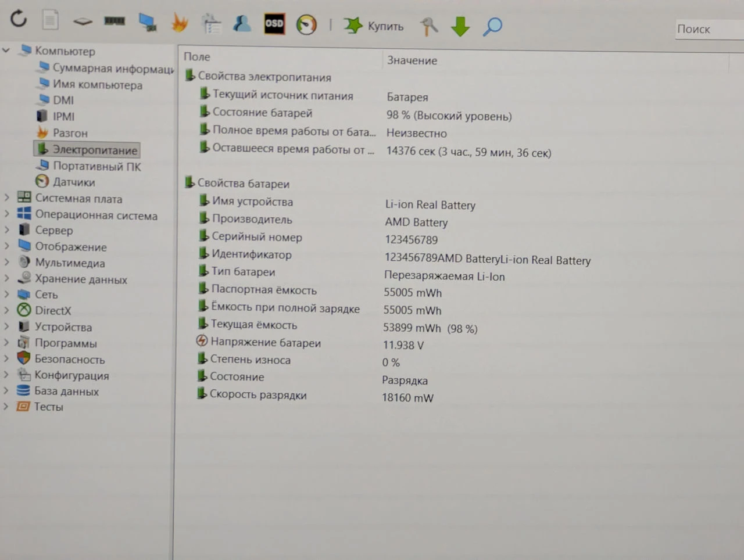
Task: Click the magnifier search icon
Action: click(x=492, y=26)
